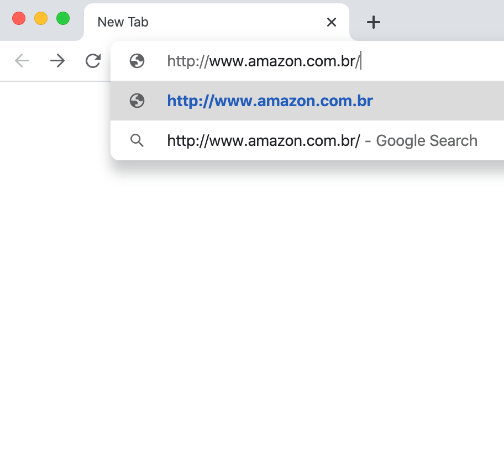Close the New Tab tab
The image size is (504, 451).
pos(331,22)
